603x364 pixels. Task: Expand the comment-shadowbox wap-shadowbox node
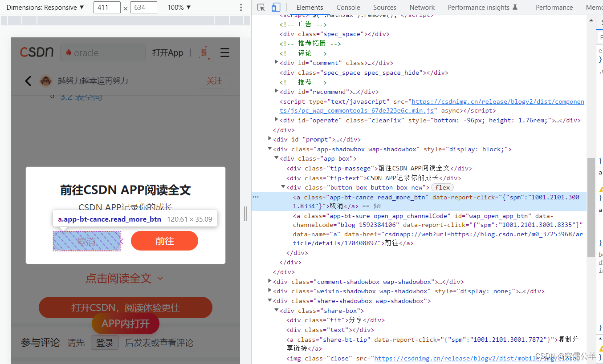click(270, 281)
